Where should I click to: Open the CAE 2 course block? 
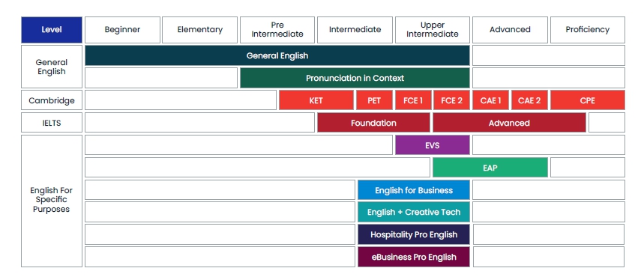[x=529, y=100]
